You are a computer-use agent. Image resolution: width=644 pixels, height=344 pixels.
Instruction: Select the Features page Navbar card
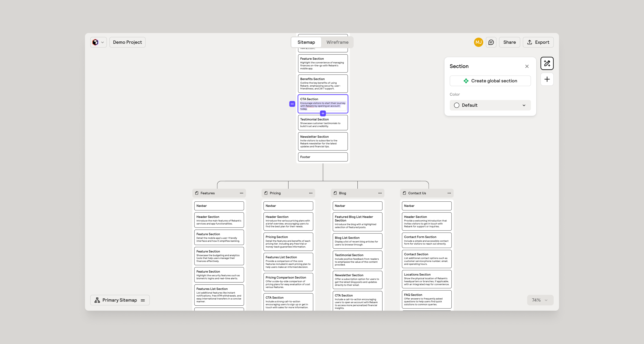click(x=219, y=206)
